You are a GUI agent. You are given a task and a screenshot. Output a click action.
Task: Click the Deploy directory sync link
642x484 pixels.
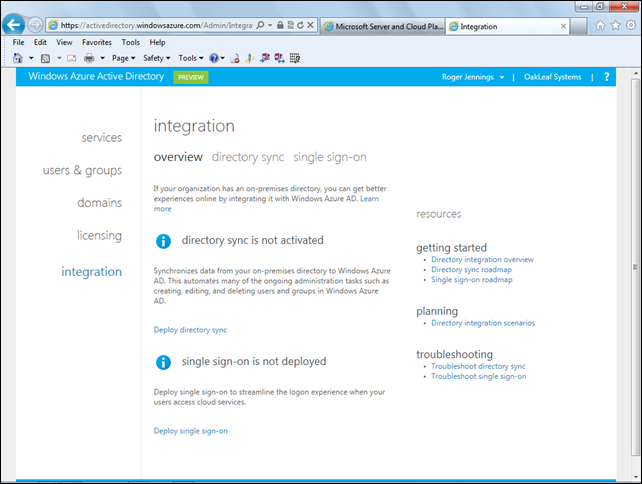click(x=190, y=330)
